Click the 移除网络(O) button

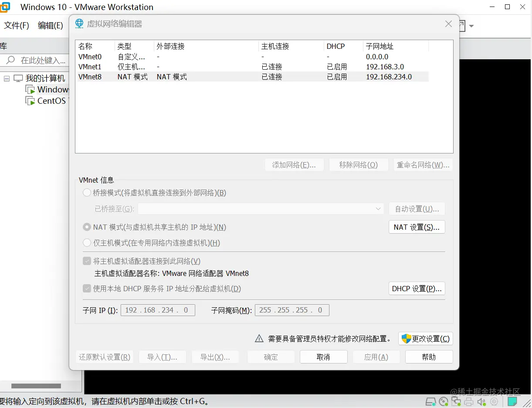[358, 165]
